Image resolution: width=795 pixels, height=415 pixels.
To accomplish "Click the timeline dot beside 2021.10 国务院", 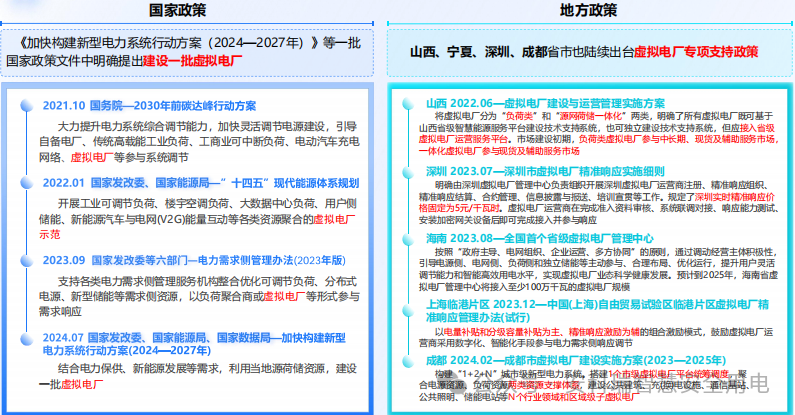I will (27, 105).
